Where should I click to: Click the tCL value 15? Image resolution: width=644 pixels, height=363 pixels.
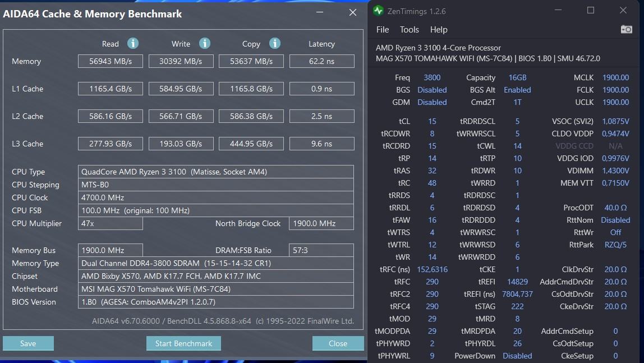[432, 122]
